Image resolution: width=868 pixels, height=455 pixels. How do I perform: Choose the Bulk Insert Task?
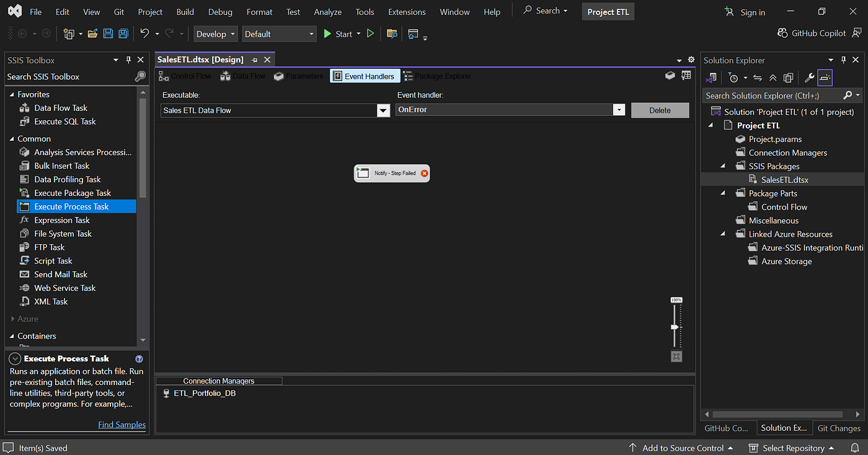click(61, 166)
